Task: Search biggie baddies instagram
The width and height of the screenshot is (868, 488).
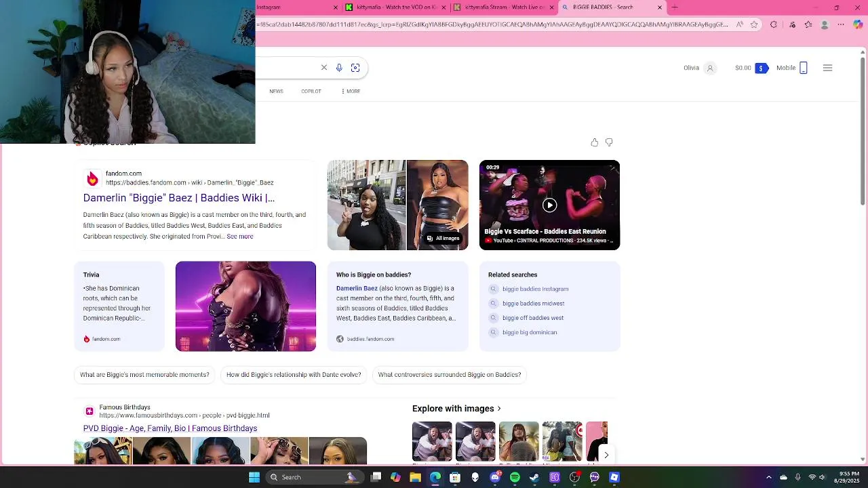Action: pos(536,289)
